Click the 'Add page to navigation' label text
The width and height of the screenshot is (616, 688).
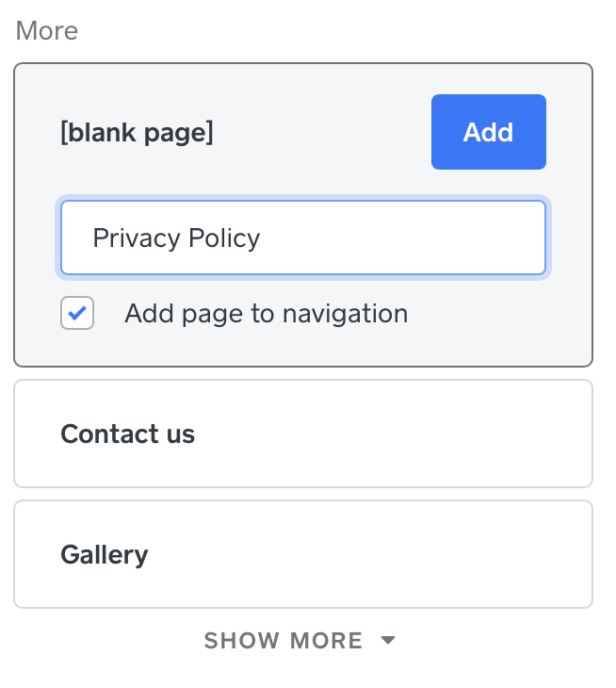coord(266,314)
